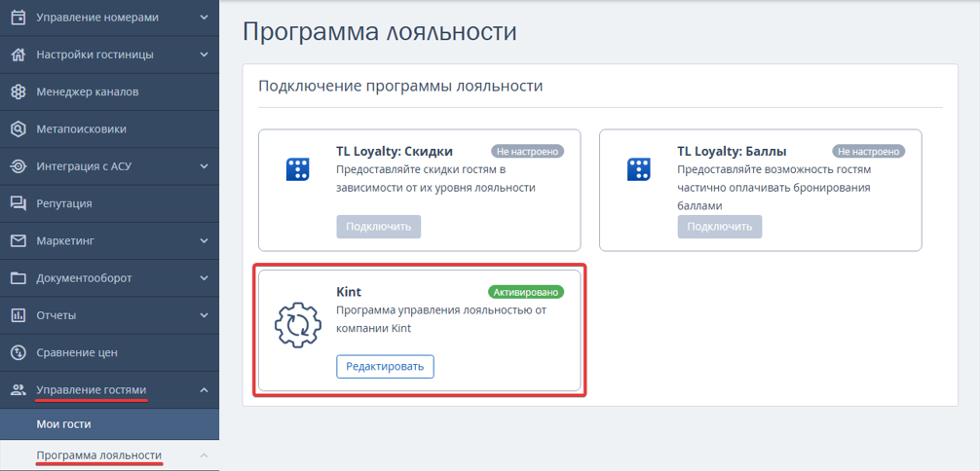Click the TL Loyalty: Скидки title
The width and height of the screenshot is (980, 471).
tap(395, 151)
